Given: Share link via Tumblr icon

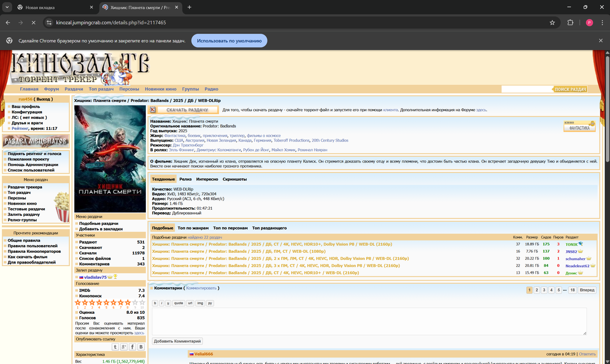Looking at the screenshot, I should (115, 347).
